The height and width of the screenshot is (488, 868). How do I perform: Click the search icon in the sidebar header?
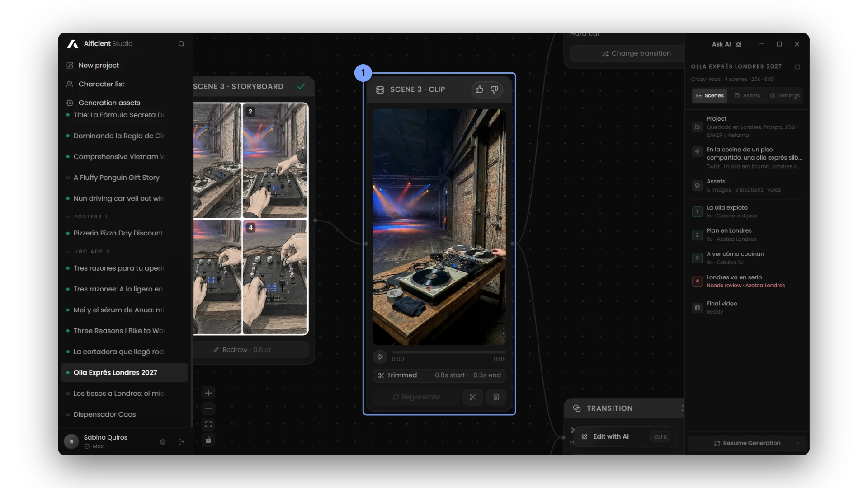(181, 44)
